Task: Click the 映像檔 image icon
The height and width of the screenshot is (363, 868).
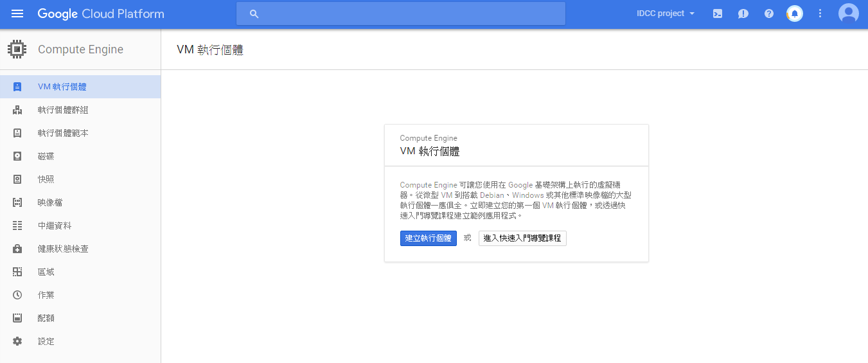Action: click(17, 202)
